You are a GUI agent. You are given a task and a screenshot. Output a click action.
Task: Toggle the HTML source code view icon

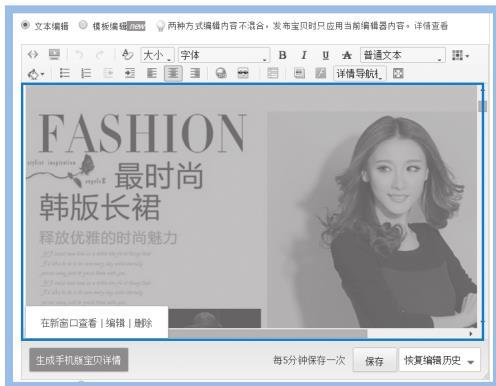(33, 54)
